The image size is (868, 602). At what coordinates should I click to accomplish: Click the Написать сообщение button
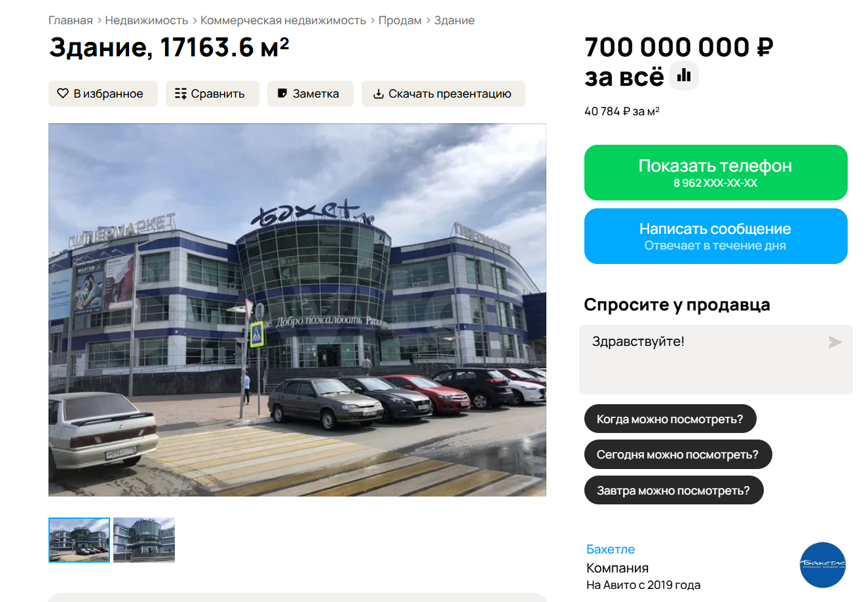click(x=715, y=236)
